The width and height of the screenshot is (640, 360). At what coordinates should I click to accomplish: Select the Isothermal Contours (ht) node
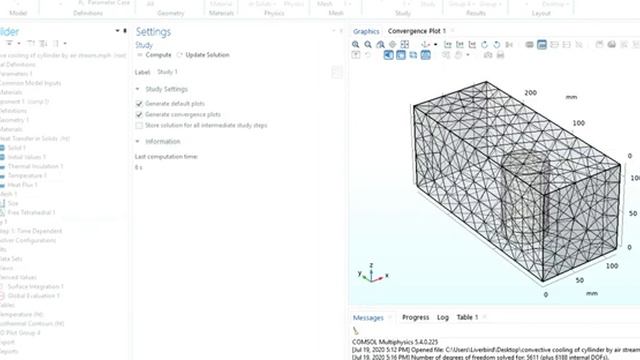(32, 324)
